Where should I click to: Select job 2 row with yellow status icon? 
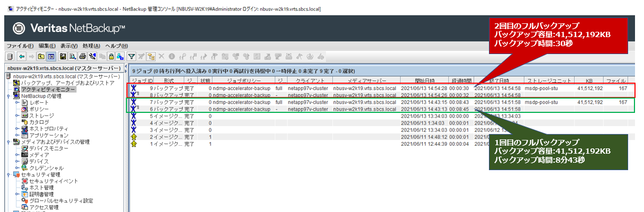pyautogui.click(x=380, y=137)
